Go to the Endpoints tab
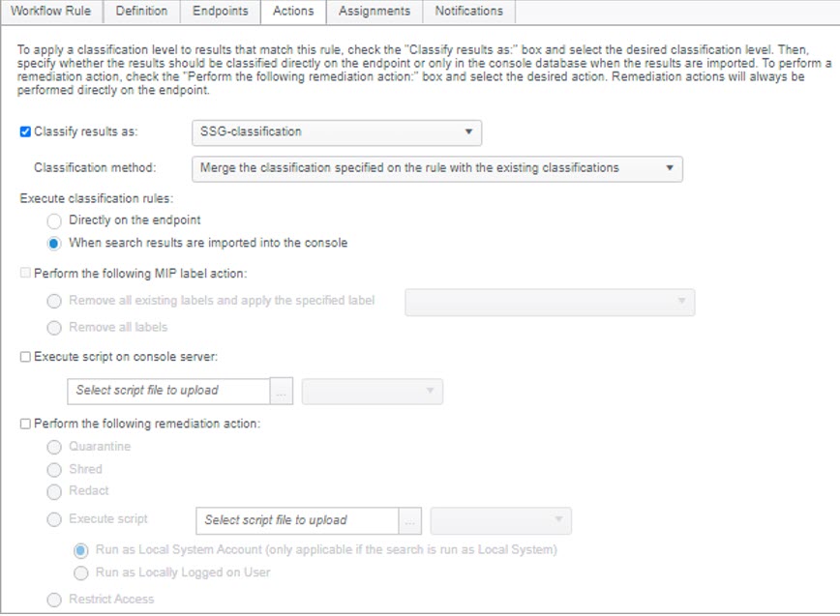 point(220,12)
